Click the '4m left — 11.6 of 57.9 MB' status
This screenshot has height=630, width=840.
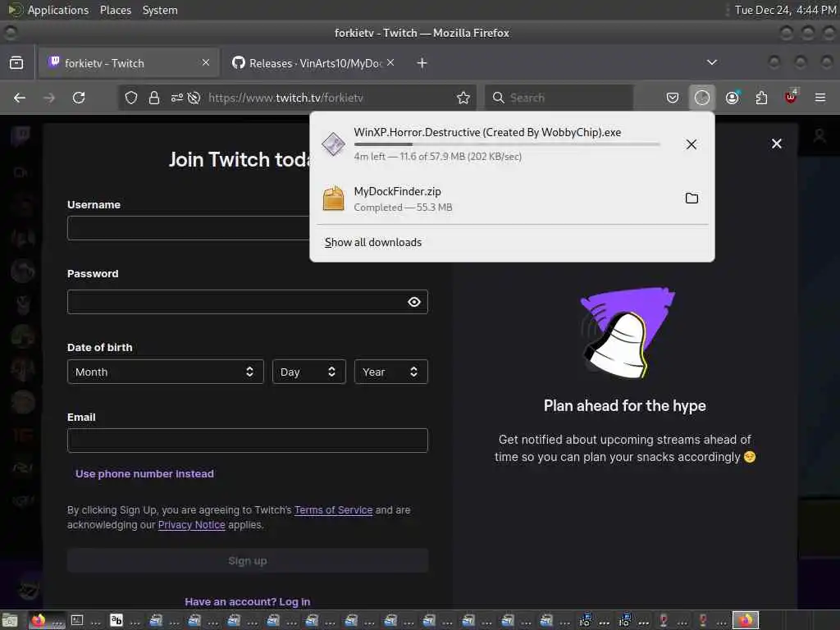pyautogui.click(x=438, y=157)
